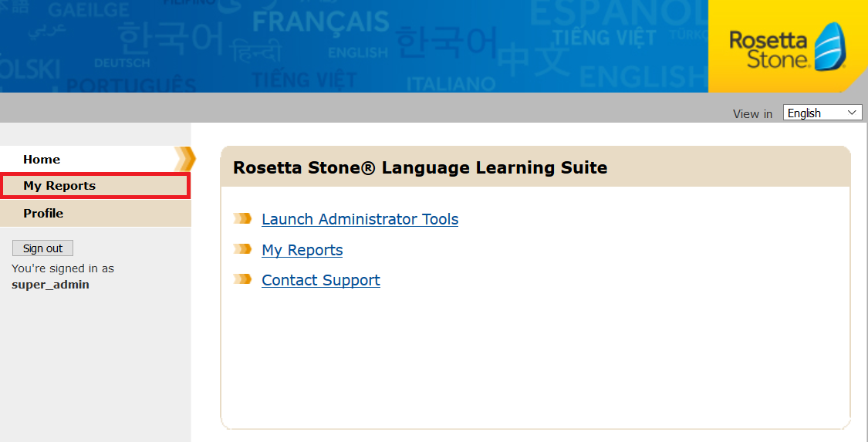Open the Contact Support link
This screenshot has height=442, width=868.
click(x=321, y=280)
